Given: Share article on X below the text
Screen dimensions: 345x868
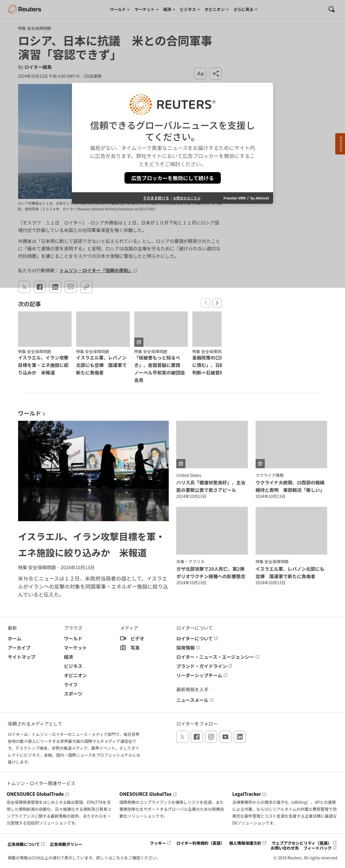Looking at the screenshot, I should (x=24, y=287).
